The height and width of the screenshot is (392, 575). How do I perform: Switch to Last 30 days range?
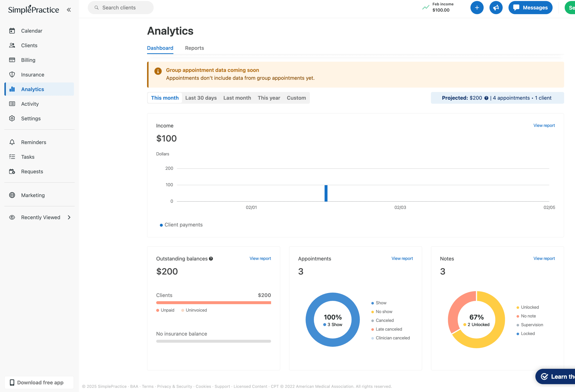201,98
